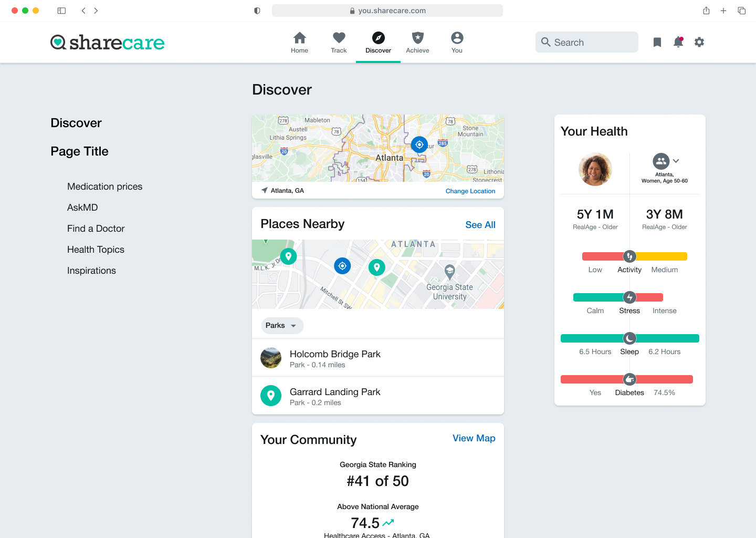Expand the comparison group chevron
Viewport: 756px width, 538px height.
coord(676,161)
